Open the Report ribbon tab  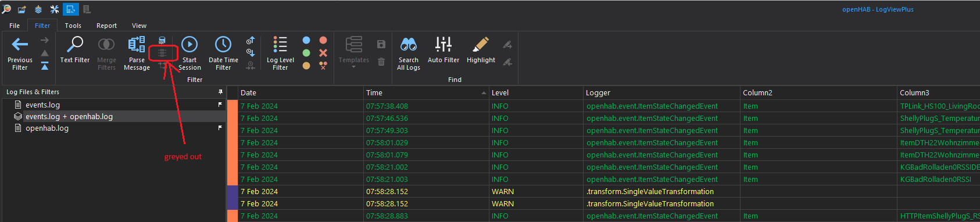106,26
